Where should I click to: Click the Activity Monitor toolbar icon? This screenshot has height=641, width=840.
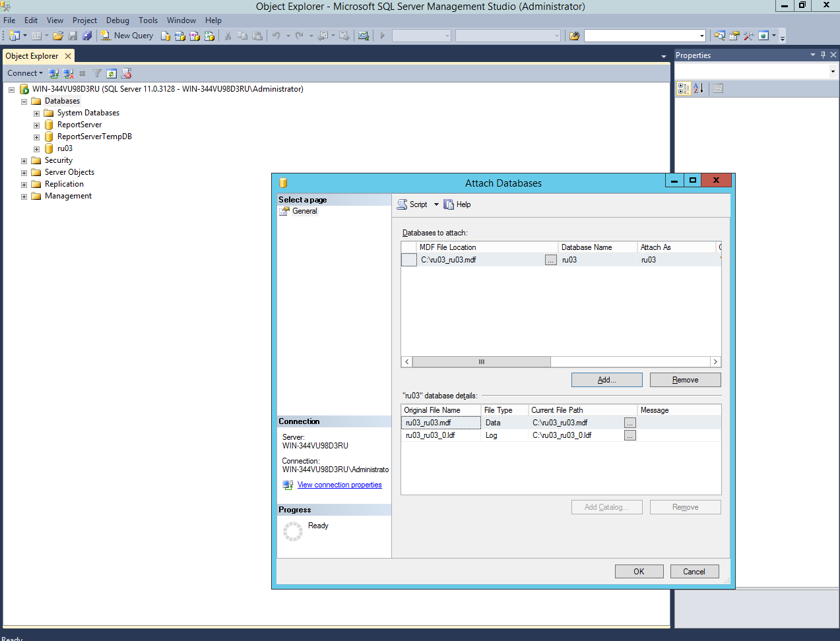click(x=363, y=36)
